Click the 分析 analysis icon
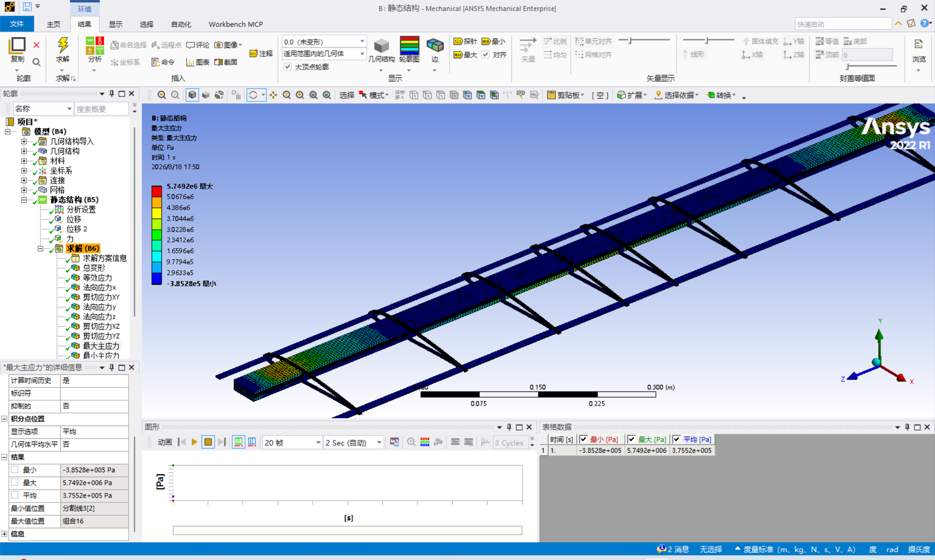Screen dimensions: 935x560 coord(95,45)
